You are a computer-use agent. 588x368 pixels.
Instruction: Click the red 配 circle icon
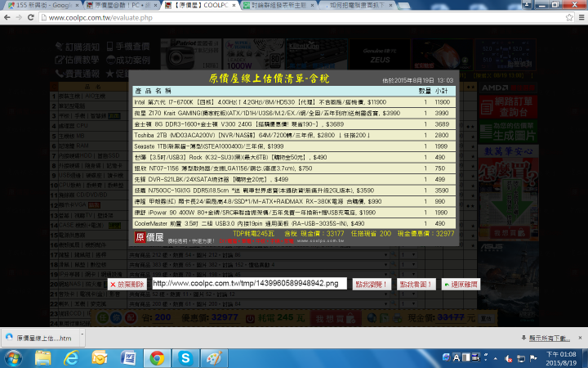pyautogui.click(x=130, y=318)
